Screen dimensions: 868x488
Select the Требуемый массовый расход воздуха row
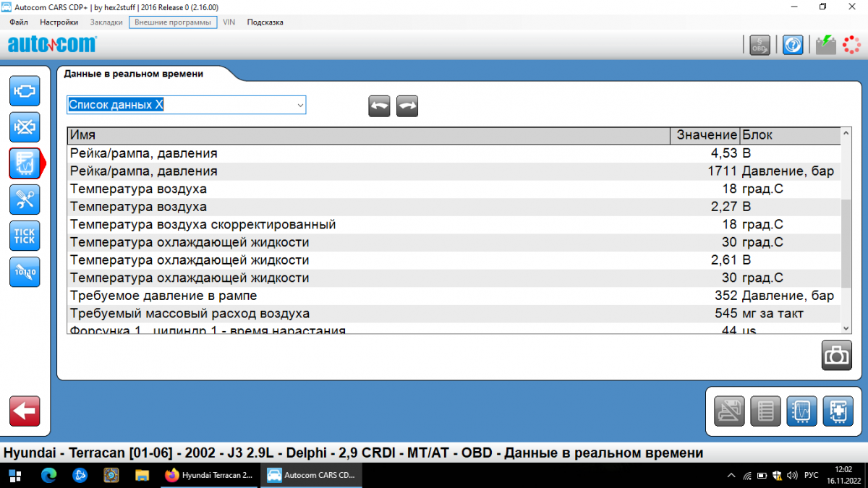(454, 314)
